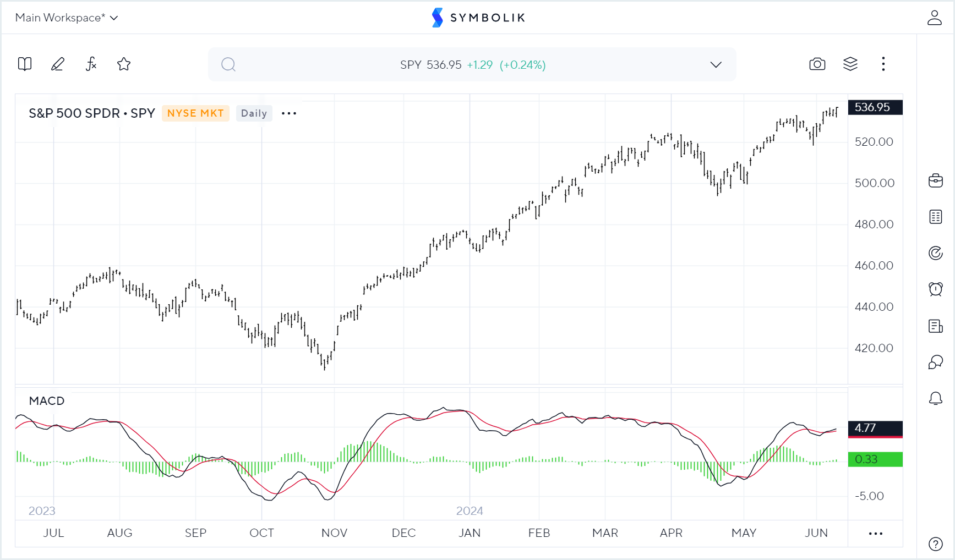955x560 pixels.
Task: Open the target radar sidebar icon
Action: [936, 253]
